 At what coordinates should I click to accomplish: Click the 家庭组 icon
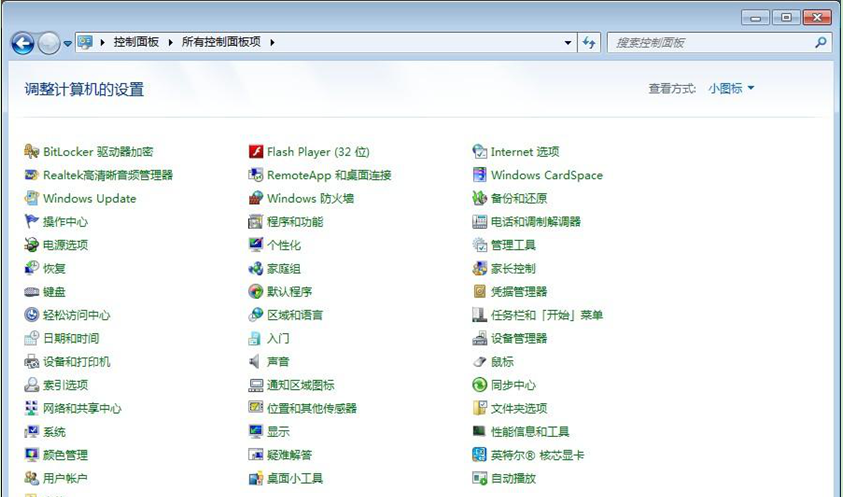(256, 268)
